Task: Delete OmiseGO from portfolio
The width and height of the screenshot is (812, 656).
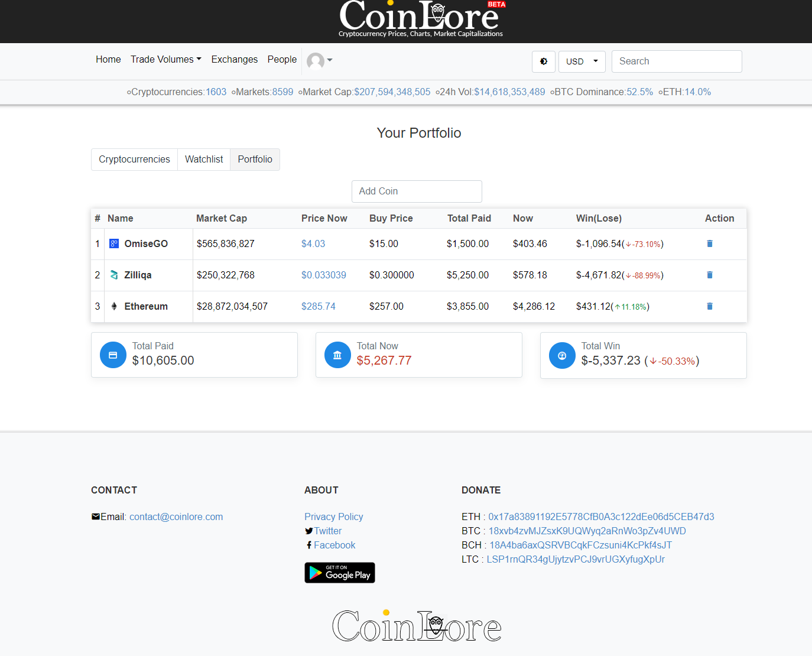Action: pyautogui.click(x=710, y=243)
